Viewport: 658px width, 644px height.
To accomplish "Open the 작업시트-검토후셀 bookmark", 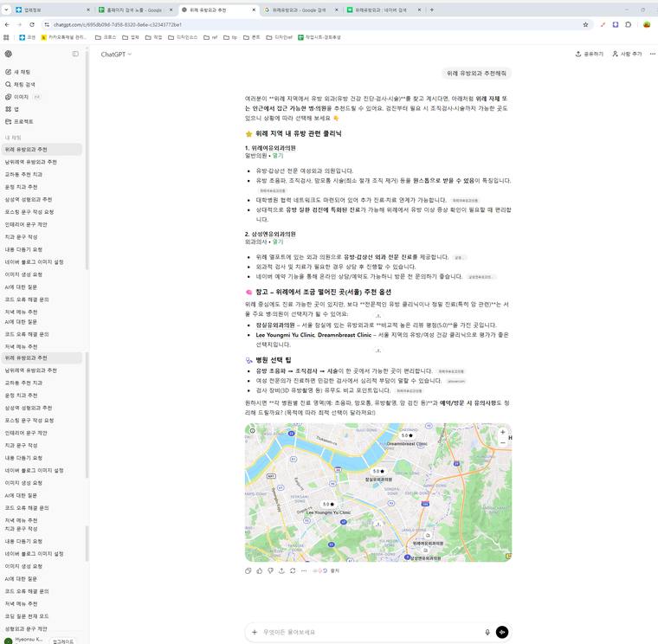I will [319, 37].
